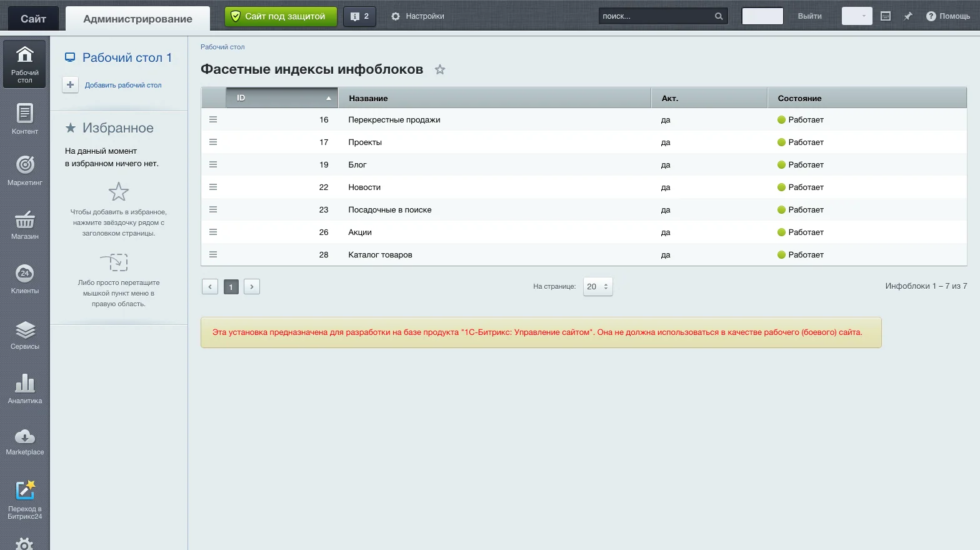This screenshot has height=550, width=980.
Task: Toggle the pin panel icon in header
Action: point(908,16)
